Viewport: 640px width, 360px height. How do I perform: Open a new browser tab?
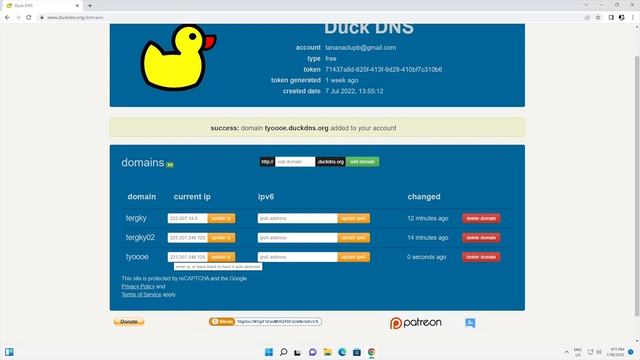90,6
